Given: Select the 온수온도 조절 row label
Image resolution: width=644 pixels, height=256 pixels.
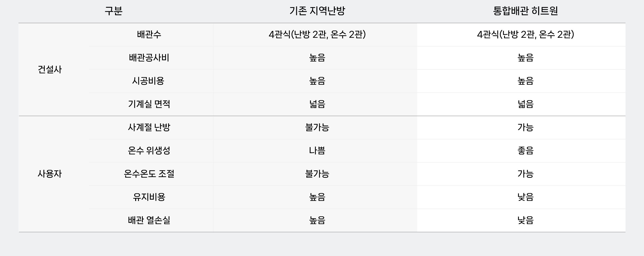Looking at the screenshot, I should (149, 174).
